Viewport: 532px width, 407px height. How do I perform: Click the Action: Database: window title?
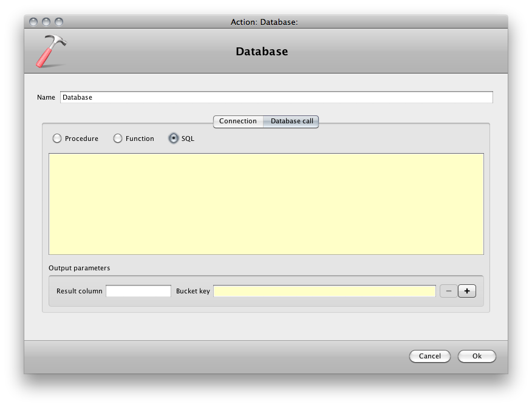click(x=264, y=22)
